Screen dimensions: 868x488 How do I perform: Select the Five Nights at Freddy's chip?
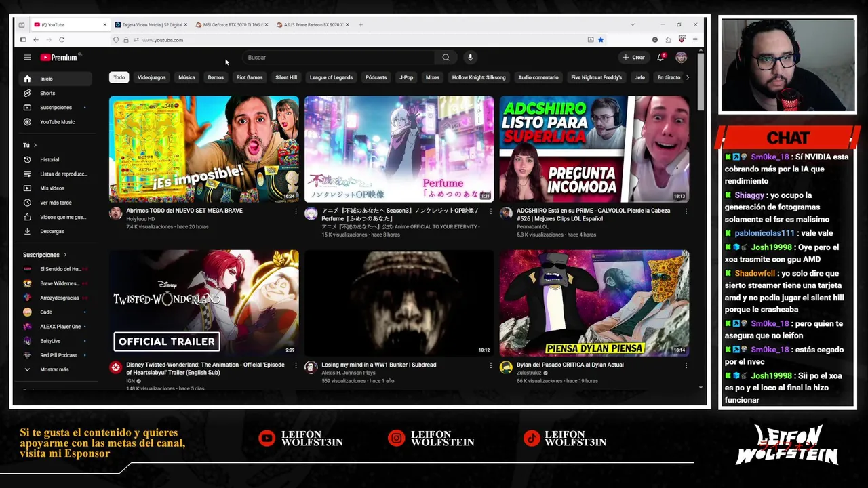click(596, 77)
